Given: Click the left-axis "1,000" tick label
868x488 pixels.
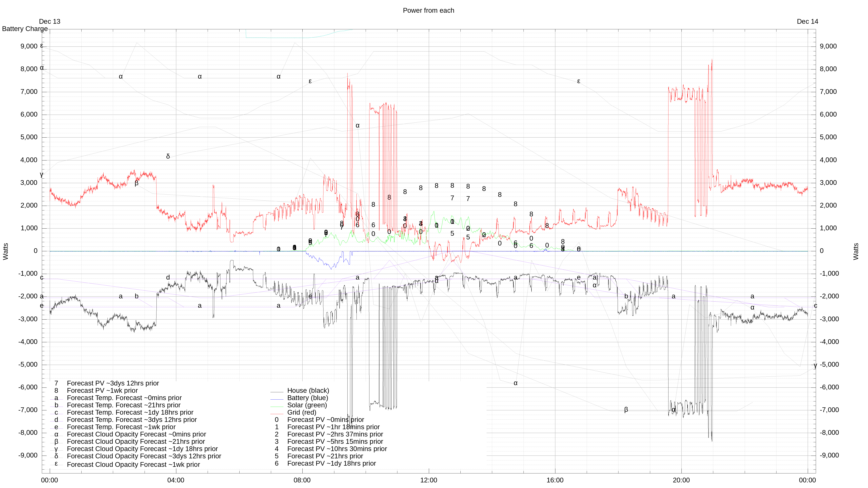Looking at the screenshot, I should [29, 228].
